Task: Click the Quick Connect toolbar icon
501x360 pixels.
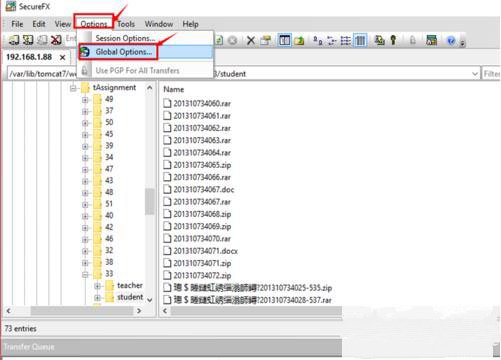Action: 28,40
